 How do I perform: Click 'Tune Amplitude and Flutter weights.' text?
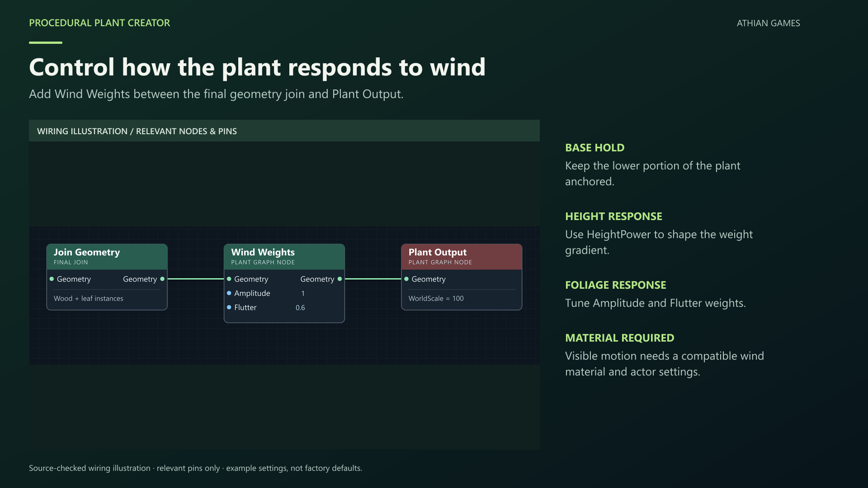click(x=656, y=303)
